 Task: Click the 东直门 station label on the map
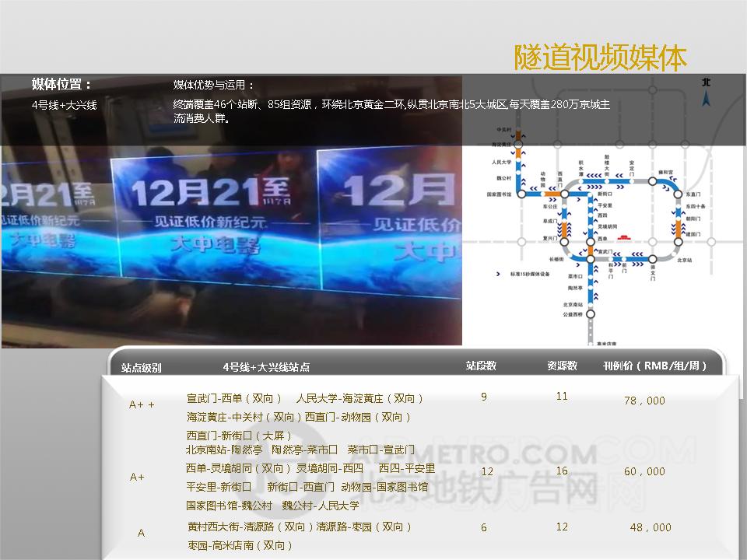coord(693,194)
